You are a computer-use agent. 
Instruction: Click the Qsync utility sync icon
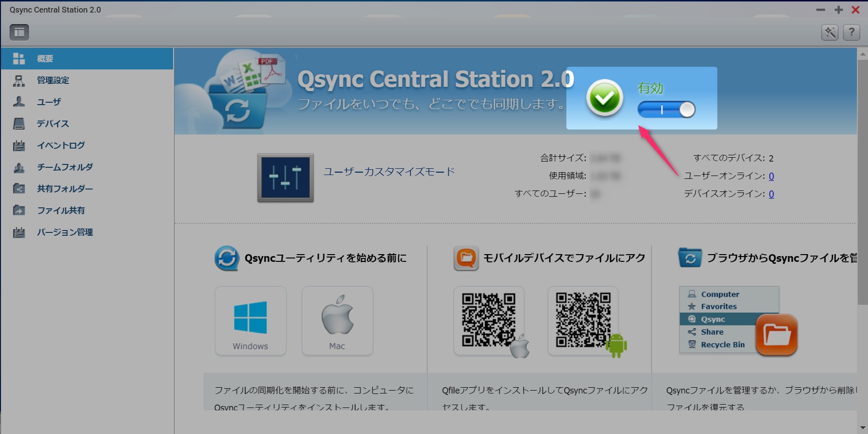tap(227, 258)
